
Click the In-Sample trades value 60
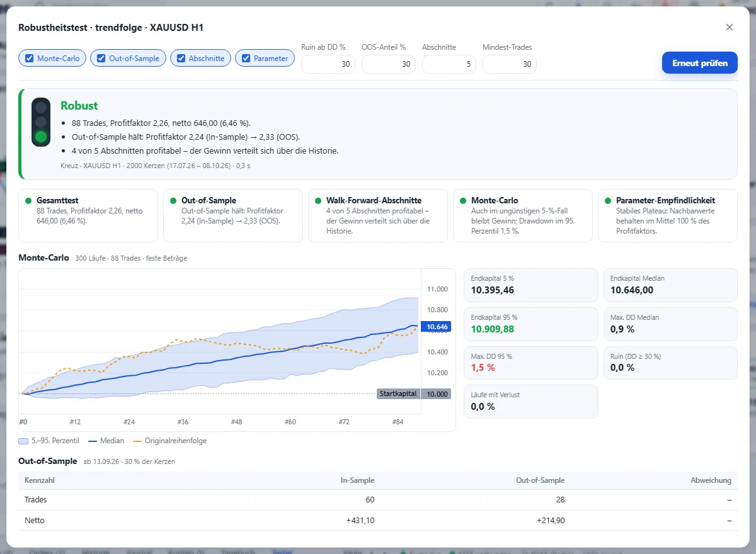point(370,500)
